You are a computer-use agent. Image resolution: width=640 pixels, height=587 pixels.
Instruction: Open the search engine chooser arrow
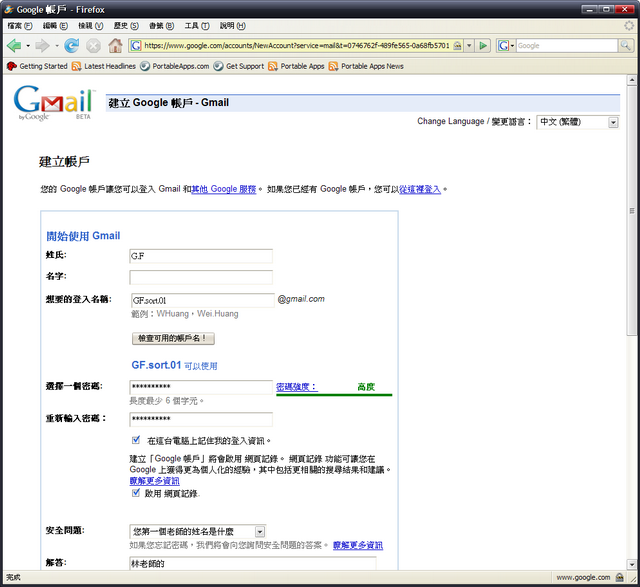(512, 45)
